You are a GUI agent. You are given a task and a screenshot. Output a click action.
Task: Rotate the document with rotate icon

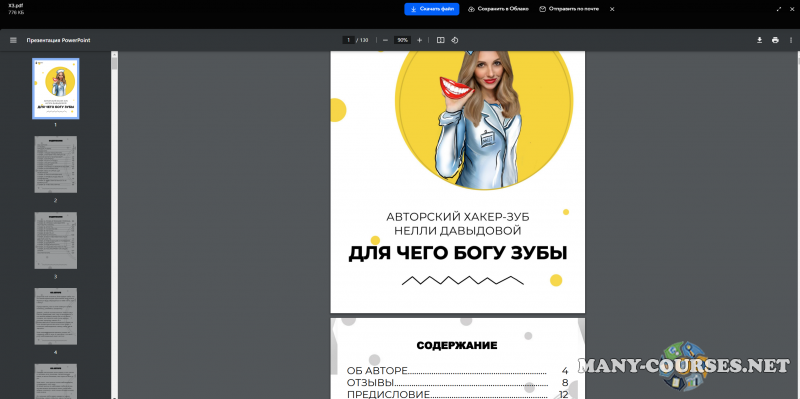(x=455, y=40)
